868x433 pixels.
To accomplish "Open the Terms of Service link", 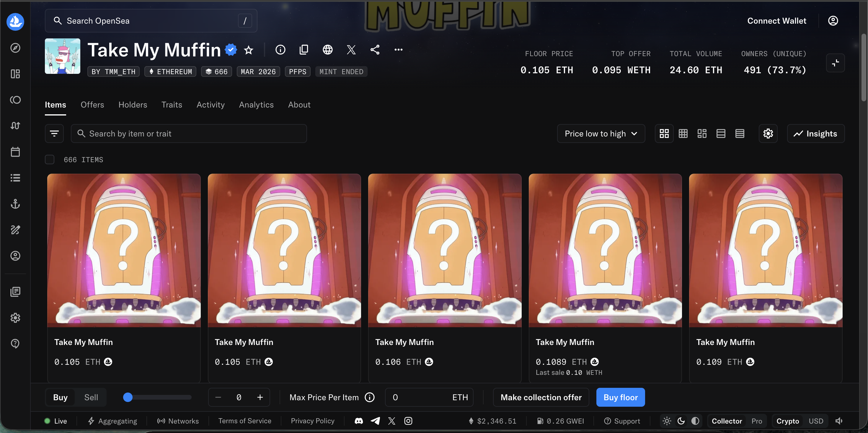I will pos(245,421).
